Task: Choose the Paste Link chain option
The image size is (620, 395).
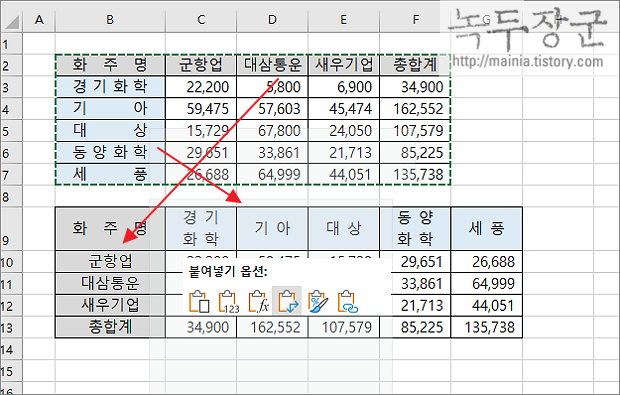Action: tap(347, 302)
